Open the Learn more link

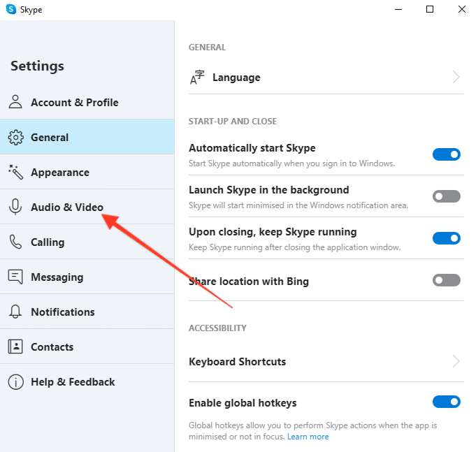click(x=308, y=437)
